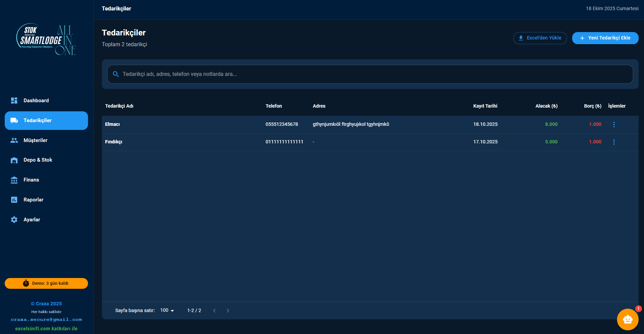Click the Dashboard grid icon in sidebar
644x334 pixels.
coord(14,101)
